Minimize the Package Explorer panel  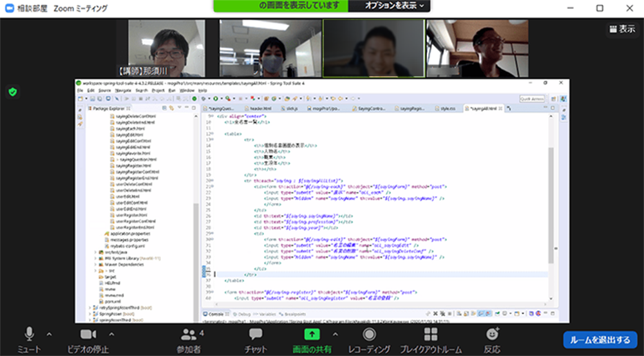pyautogui.click(x=187, y=108)
